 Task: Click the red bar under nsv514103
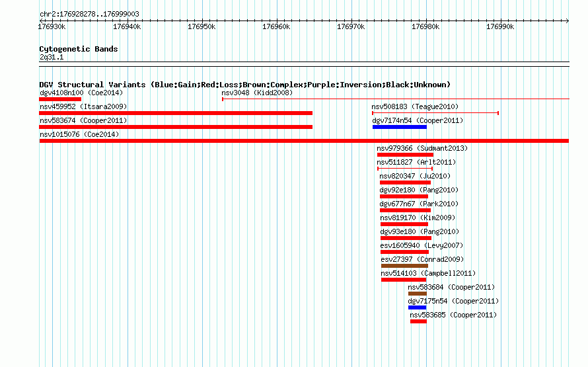[x=404, y=280]
